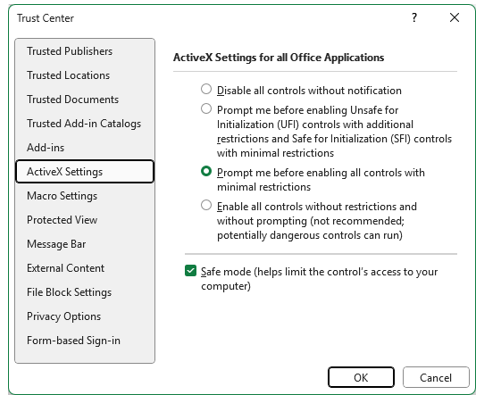Select Prompt before enabling all controls
The image size is (482, 403).
(x=206, y=171)
